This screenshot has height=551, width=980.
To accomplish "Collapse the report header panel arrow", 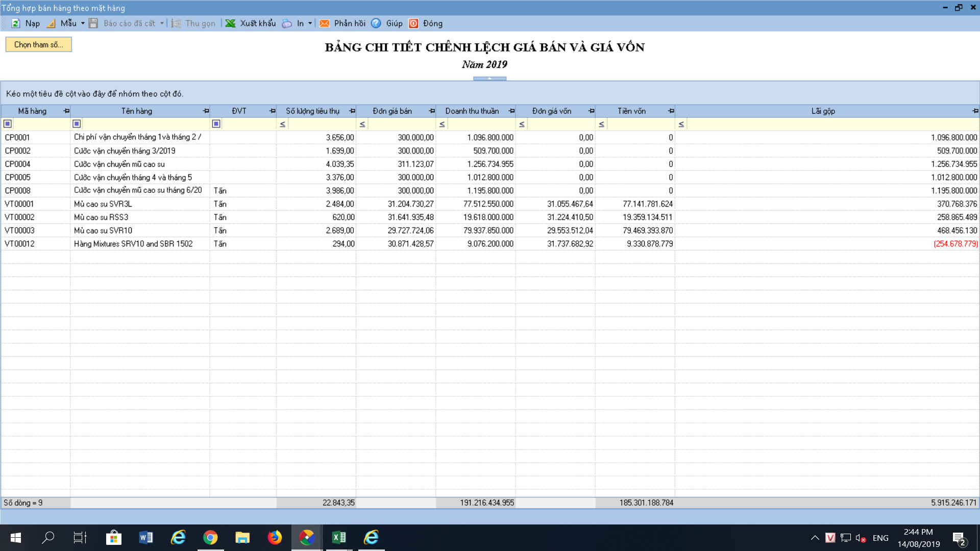I will coord(489,79).
